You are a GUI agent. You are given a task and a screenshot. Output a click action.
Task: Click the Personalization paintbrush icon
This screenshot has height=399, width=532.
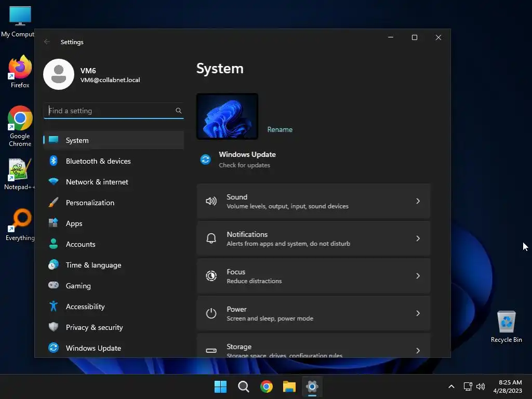click(54, 202)
